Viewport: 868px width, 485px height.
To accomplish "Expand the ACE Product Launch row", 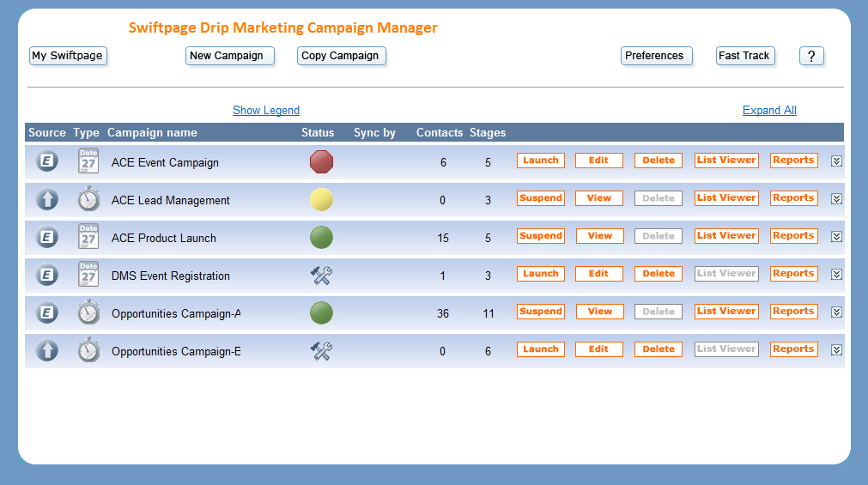I will [x=836, y=236].
